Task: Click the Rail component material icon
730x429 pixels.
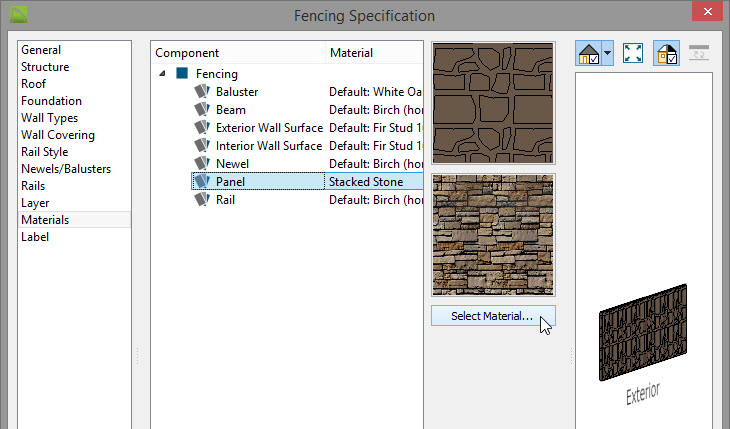Action: point(202,199)
